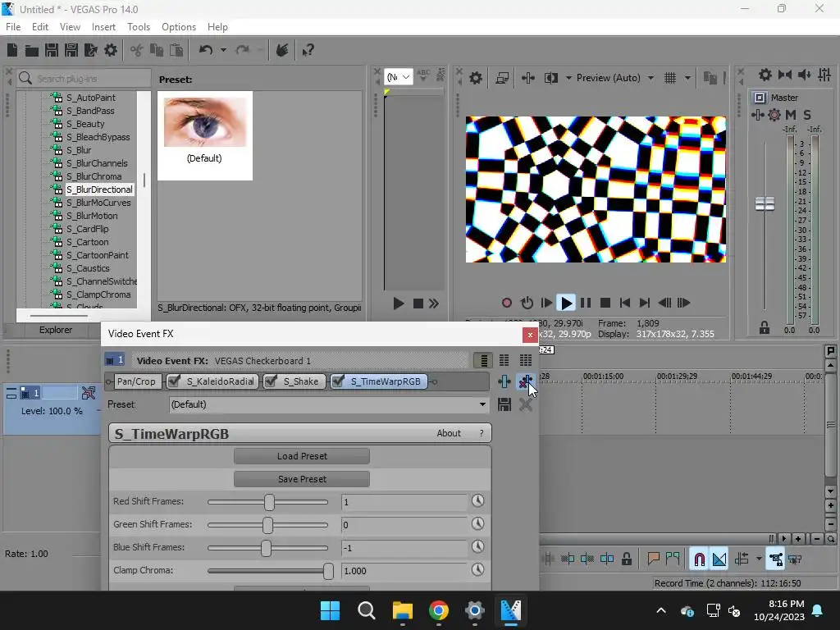Click the preview Overlays grid icon
The image size is (840, 630).
pos(670,78)
